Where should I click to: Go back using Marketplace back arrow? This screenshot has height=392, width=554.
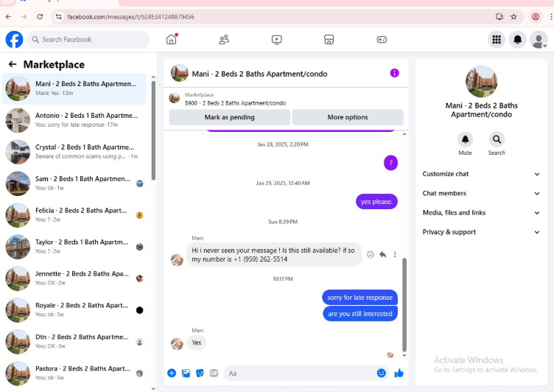pyautogui.click(x=13, y=64)
